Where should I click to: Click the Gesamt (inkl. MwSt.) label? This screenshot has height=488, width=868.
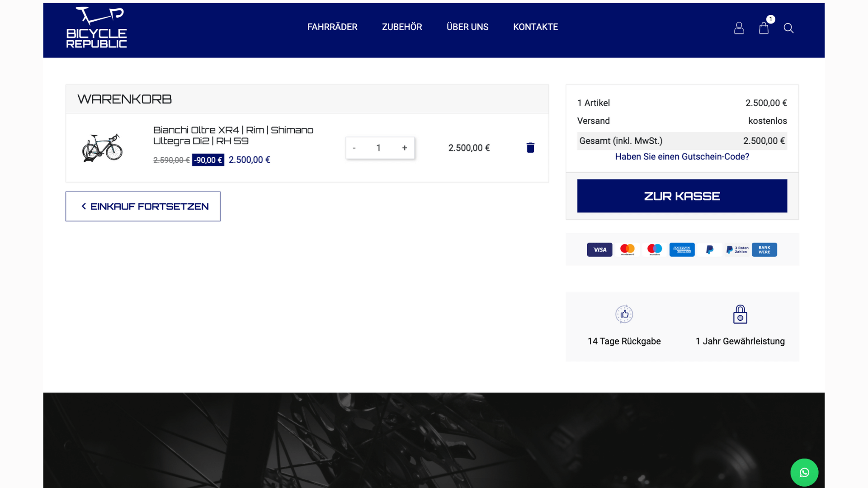(x=621, y=141)
